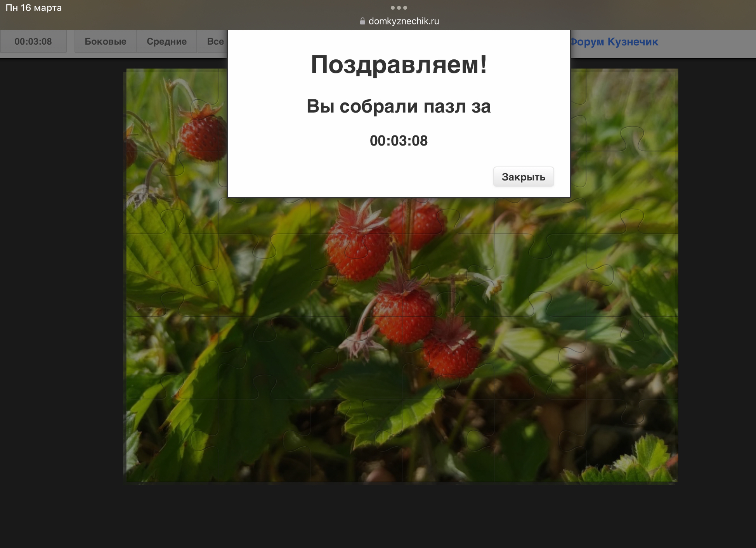Click the Поздравляем! heading
The height and width of the screenshot is (548, 756).
click(x=399, y=64)
